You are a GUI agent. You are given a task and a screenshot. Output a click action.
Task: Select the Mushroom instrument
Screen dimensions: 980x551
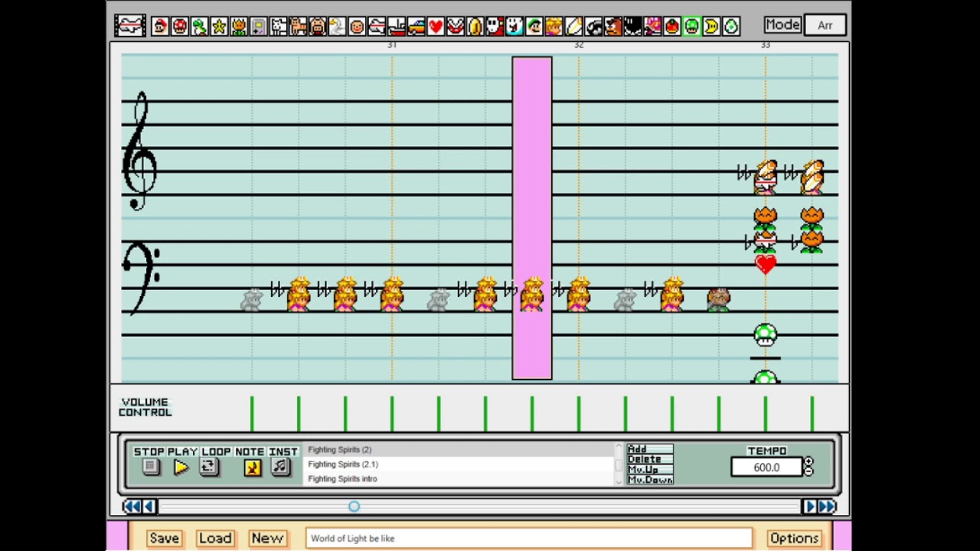pyautogui.click(x=180, y=27)
